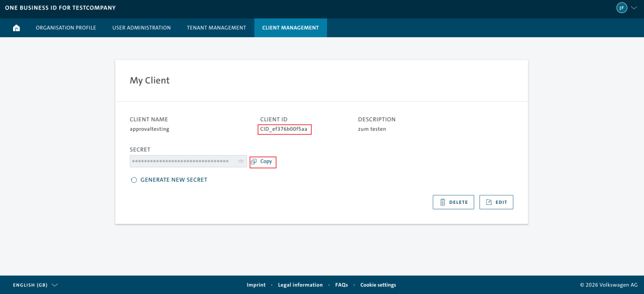View the FAQs page

tap(341, 284)
